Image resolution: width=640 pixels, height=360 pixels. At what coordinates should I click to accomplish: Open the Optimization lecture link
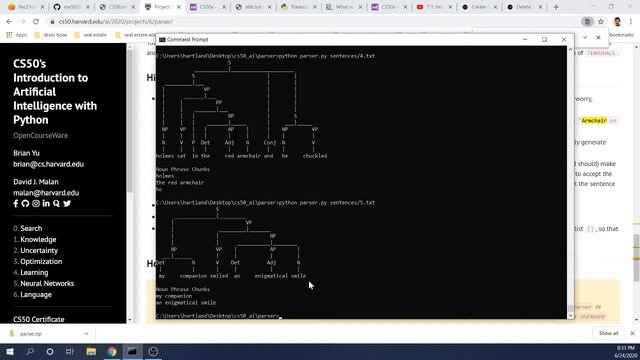(41, 261)
